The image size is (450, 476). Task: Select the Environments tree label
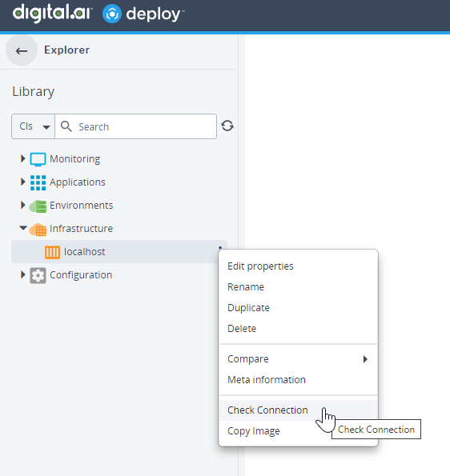(x=82, y=206)
